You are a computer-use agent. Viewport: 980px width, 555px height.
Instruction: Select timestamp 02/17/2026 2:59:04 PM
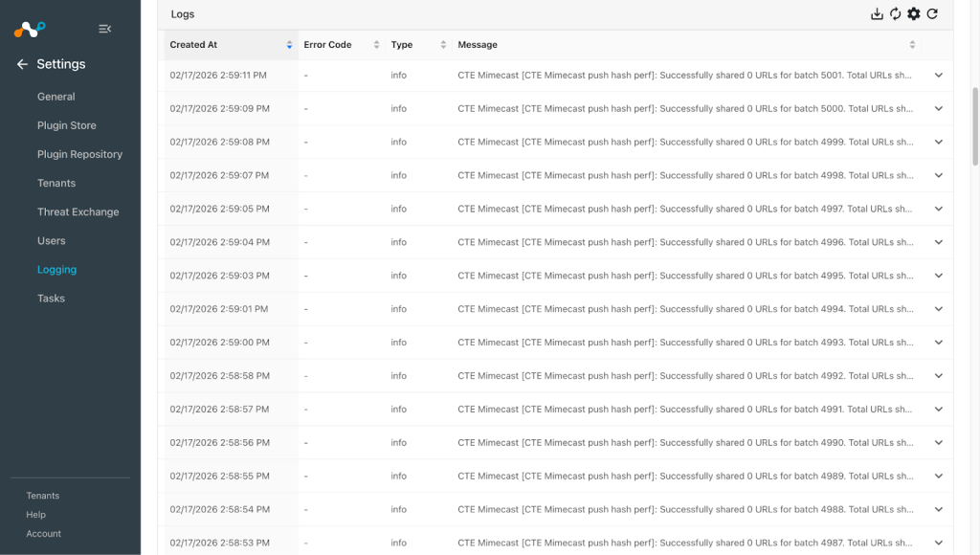[219, 242]
